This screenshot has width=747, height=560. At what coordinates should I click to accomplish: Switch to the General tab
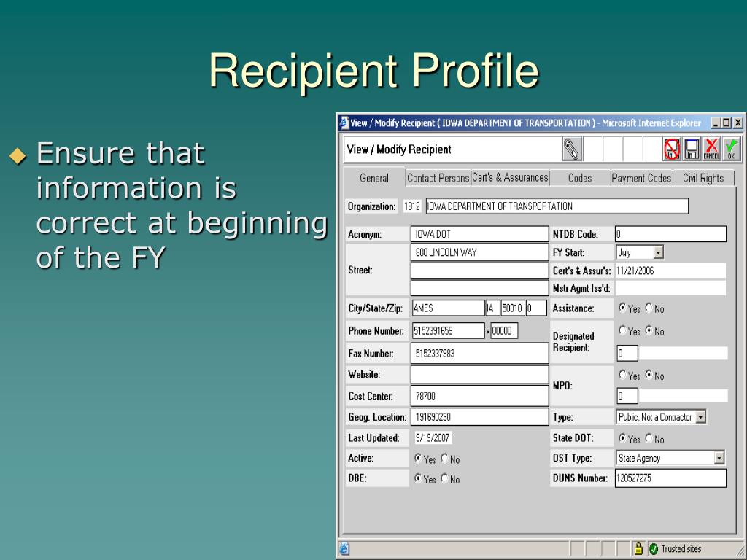[374, 178]
